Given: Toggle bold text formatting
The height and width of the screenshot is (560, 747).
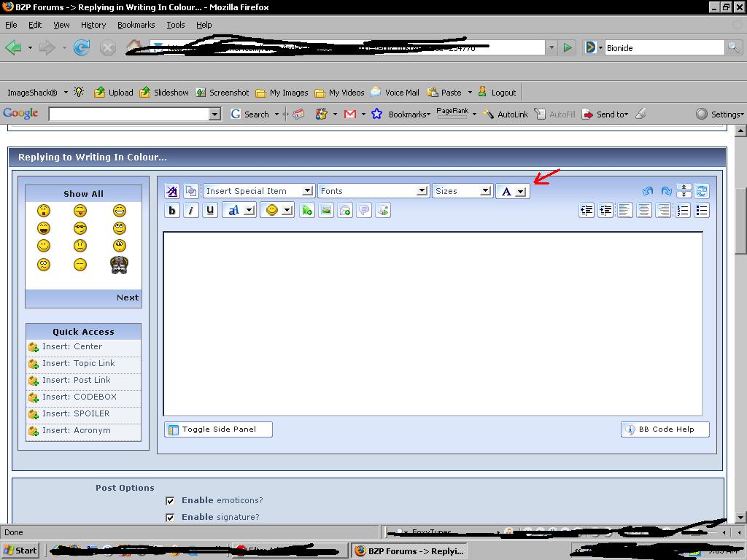Looking at the screenshot, I should pos(172,210).
